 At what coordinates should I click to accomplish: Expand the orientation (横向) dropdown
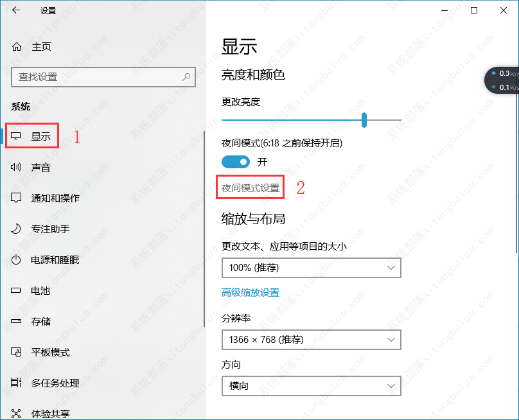tap(311, 386)
